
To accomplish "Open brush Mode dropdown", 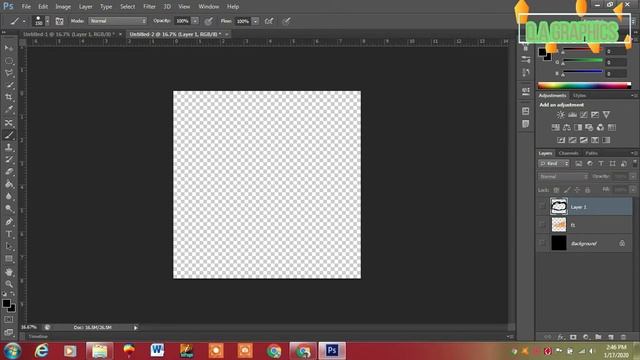I will tap(118, 21).
